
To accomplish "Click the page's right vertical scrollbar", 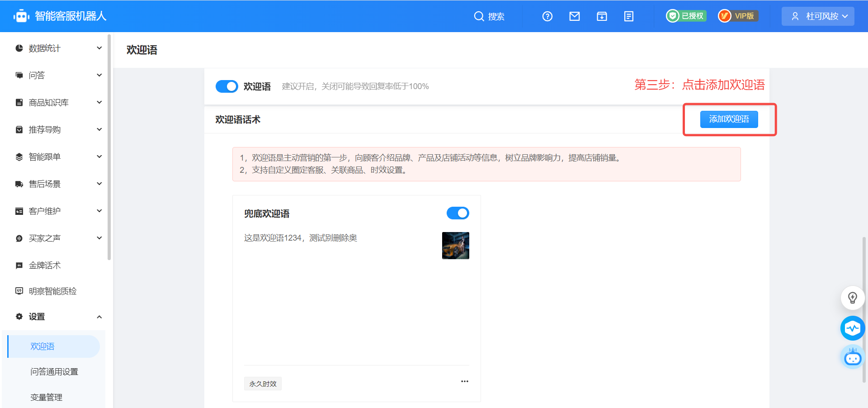I will [x=865, y=310].
